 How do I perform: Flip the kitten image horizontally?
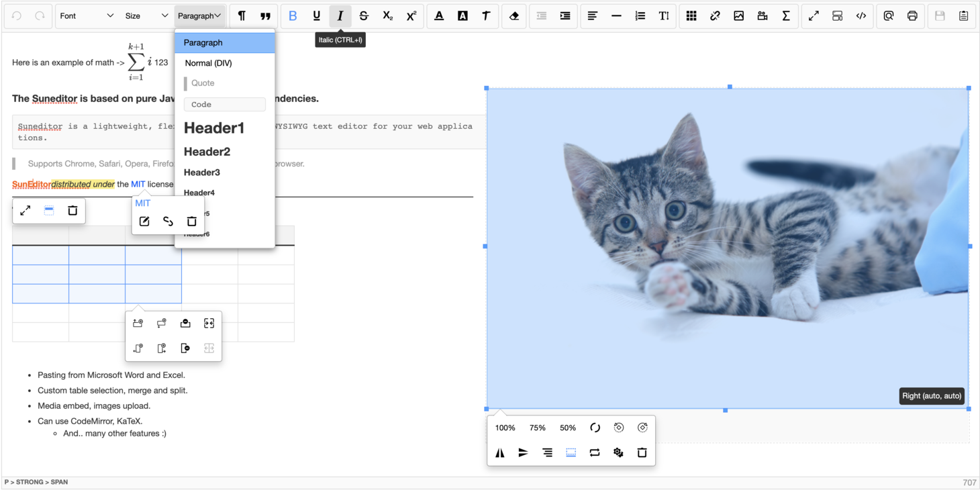(499, 452)
